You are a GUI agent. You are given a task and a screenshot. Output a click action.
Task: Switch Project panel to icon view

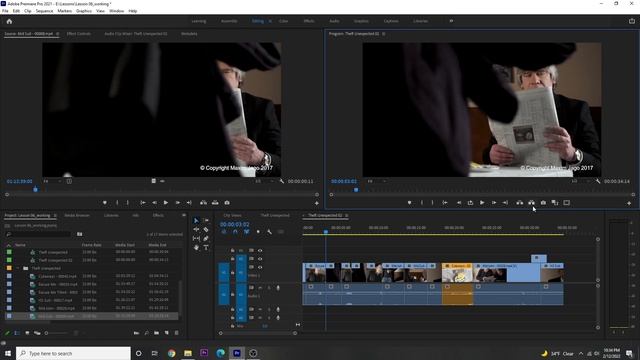27,333
